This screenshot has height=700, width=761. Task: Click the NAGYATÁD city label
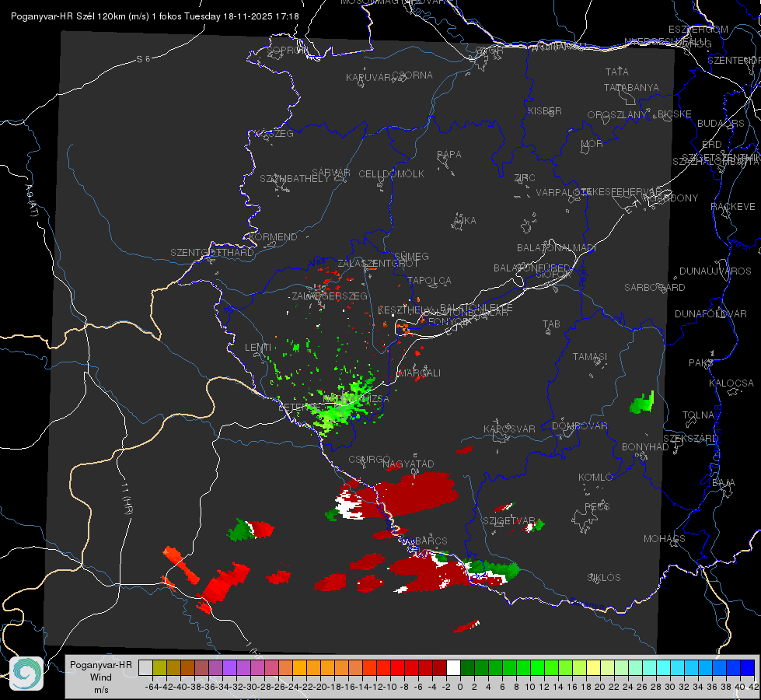pyautogui.click(x=409, y=464)
